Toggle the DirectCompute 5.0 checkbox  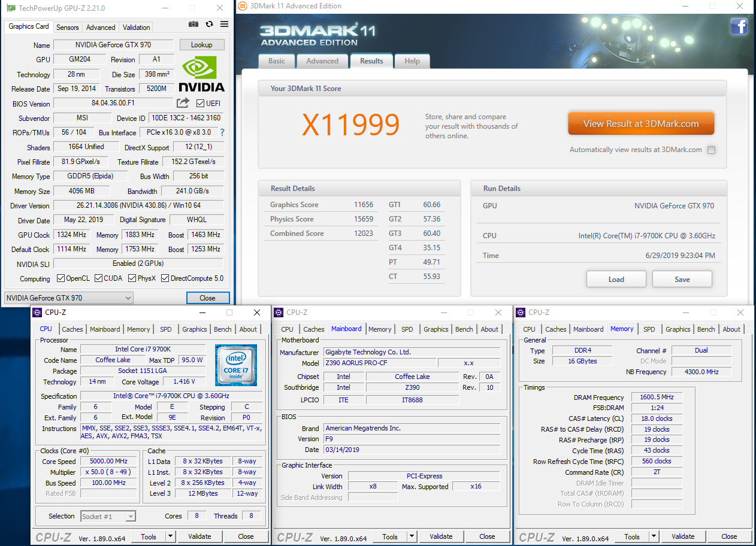coord(165,278)
